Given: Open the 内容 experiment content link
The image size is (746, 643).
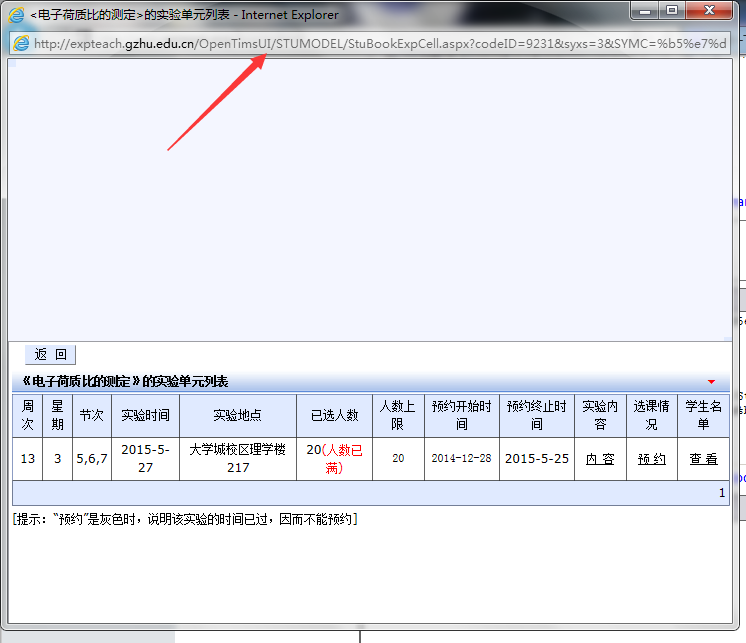Looking at the screenshot, I should coord(599,459).
